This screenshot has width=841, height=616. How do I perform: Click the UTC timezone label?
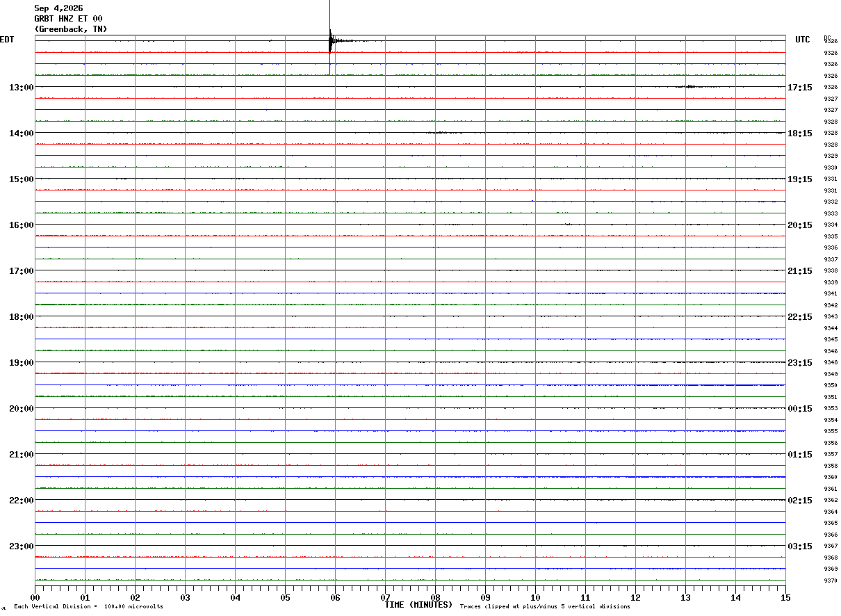point(803,40)
